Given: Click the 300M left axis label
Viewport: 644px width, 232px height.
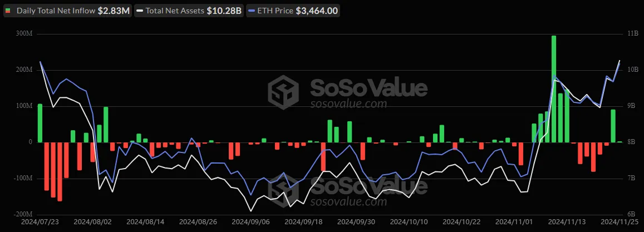Looking at the screenshot, I should (x=25, y=34).
